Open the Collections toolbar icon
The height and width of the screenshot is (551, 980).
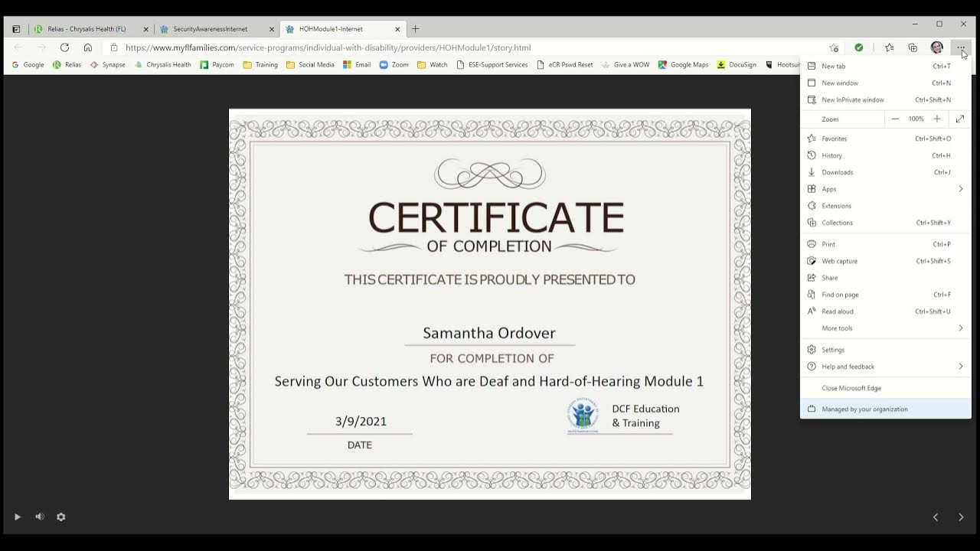click(913, 47)
